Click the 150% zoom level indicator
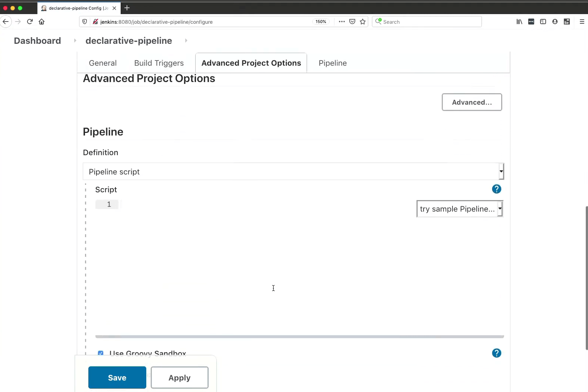Image resolution: width=588 pixels, height=392 pixels. click(321, 22)
